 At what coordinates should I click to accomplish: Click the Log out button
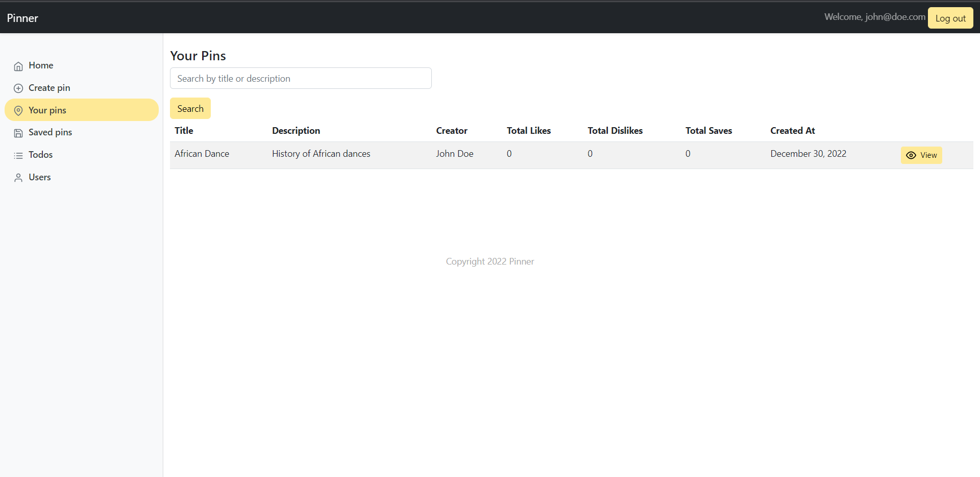pyautogui.click(x=950, y=18)
